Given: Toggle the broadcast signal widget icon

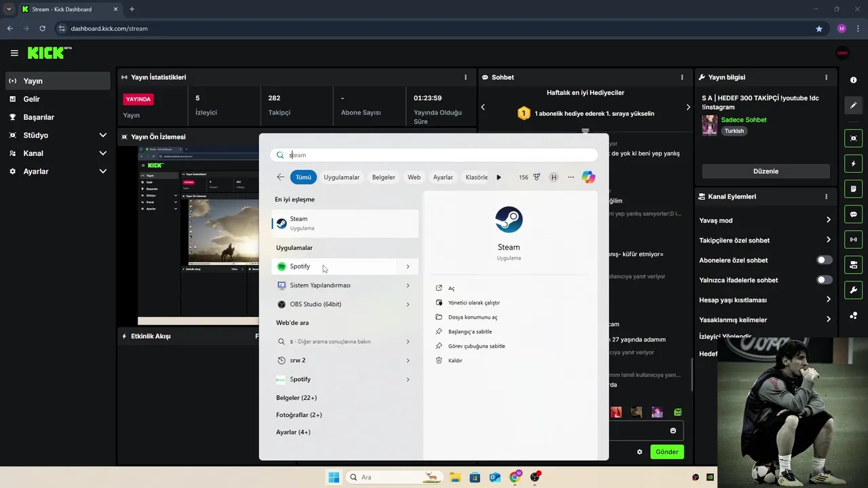Looking at the screenshot, I should [x=853, y=239].
